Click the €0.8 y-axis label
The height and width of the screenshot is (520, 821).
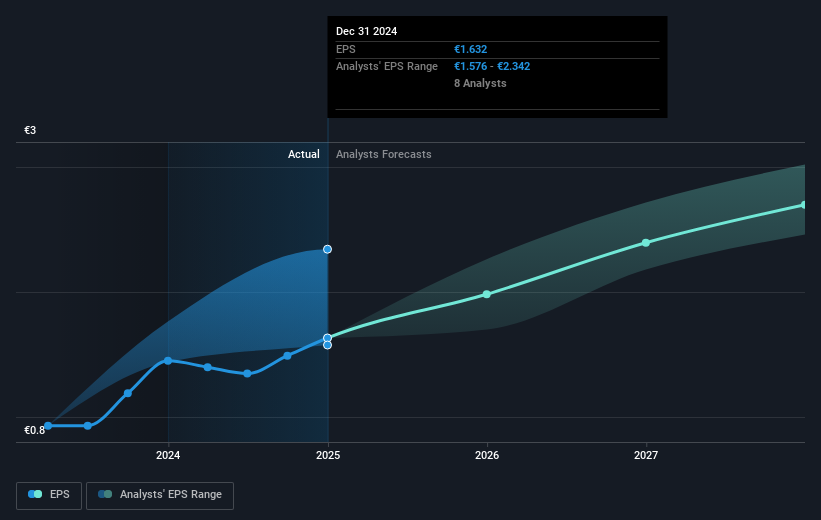[x=35, y=430]
